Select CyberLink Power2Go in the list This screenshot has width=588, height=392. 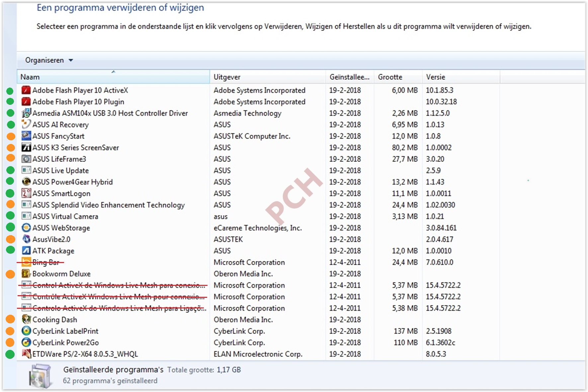(x=66, y=343)
